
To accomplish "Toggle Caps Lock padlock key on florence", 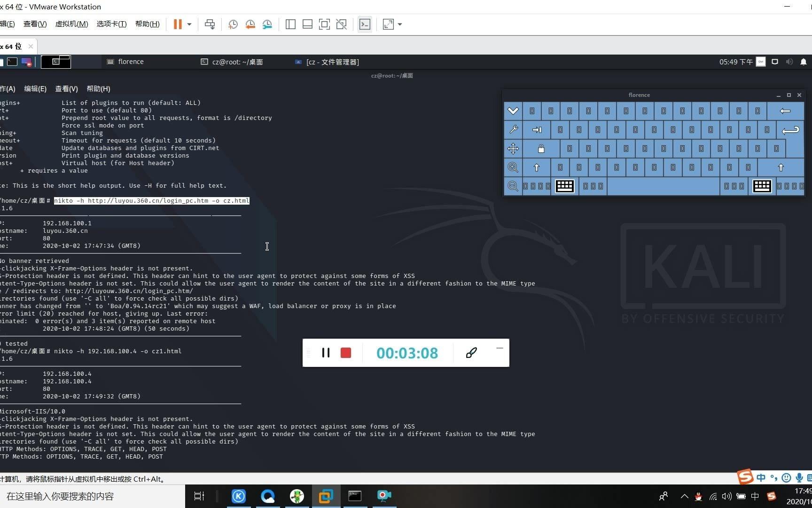I will tap(541, 149).
